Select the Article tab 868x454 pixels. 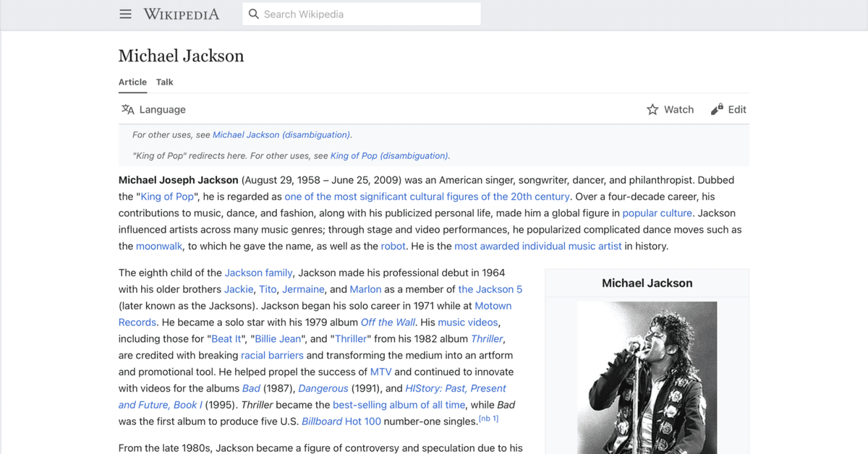point(132,82)
